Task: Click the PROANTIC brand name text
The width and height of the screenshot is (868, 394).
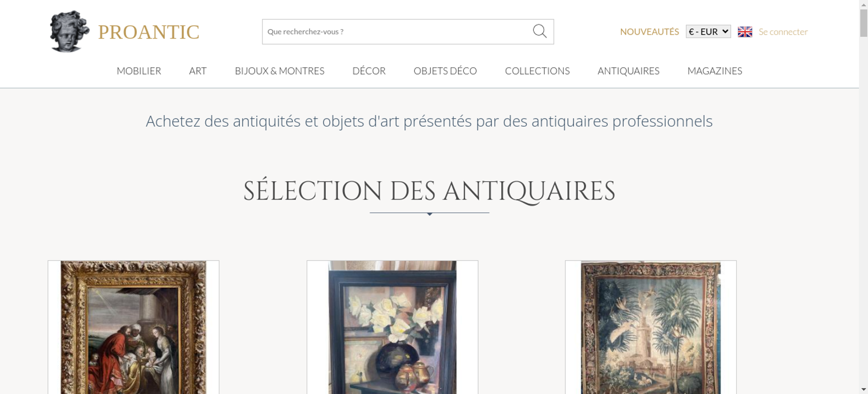Action: point(148,32)
